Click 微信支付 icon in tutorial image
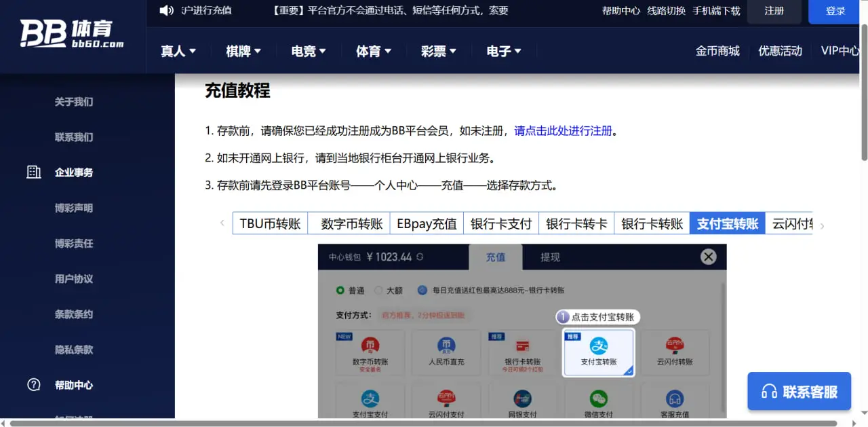The image size is (868, 427). [x=598, y=398]
